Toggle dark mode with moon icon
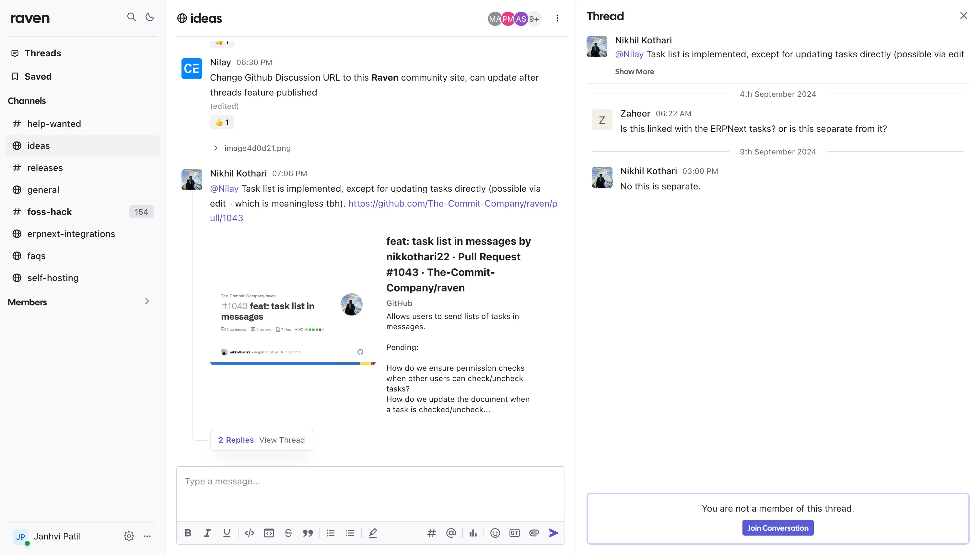980x555 pixels. [150, 17]
